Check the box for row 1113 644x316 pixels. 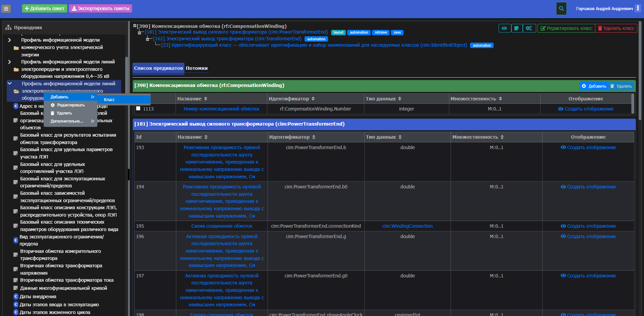[x=138, y=108]
